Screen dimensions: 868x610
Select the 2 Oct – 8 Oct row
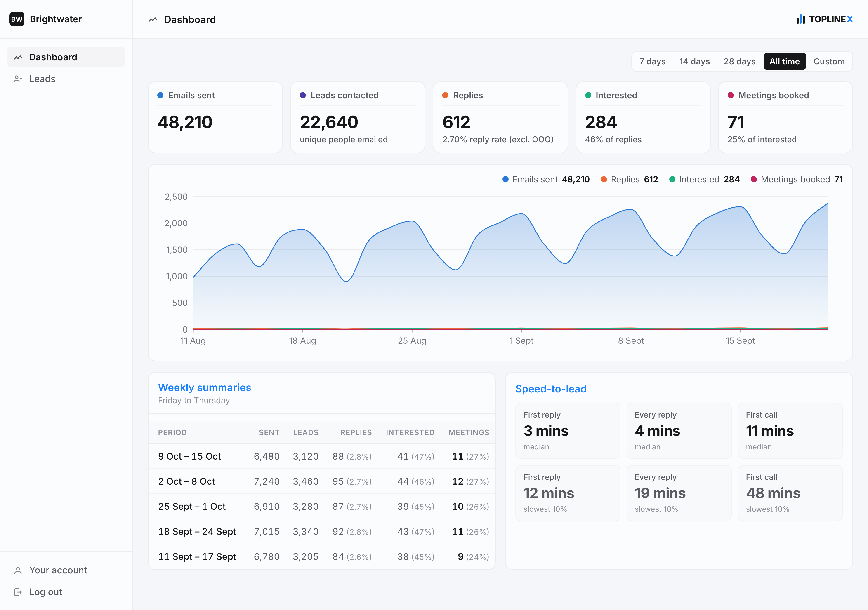coord(322,481)
